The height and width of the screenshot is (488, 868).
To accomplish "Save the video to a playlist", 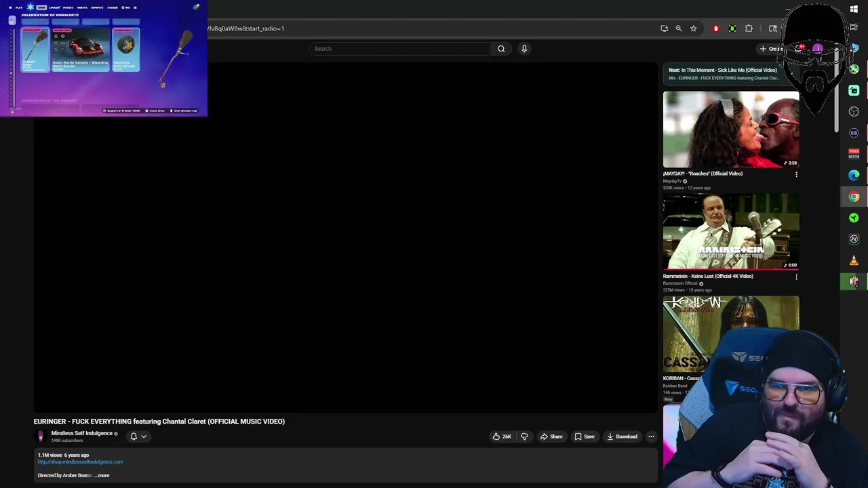I will pos(585,436).
